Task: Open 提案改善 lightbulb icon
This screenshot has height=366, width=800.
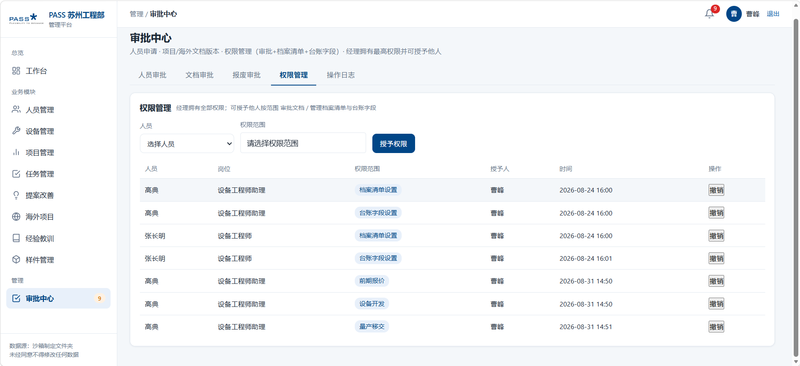Action: (16, 195)
